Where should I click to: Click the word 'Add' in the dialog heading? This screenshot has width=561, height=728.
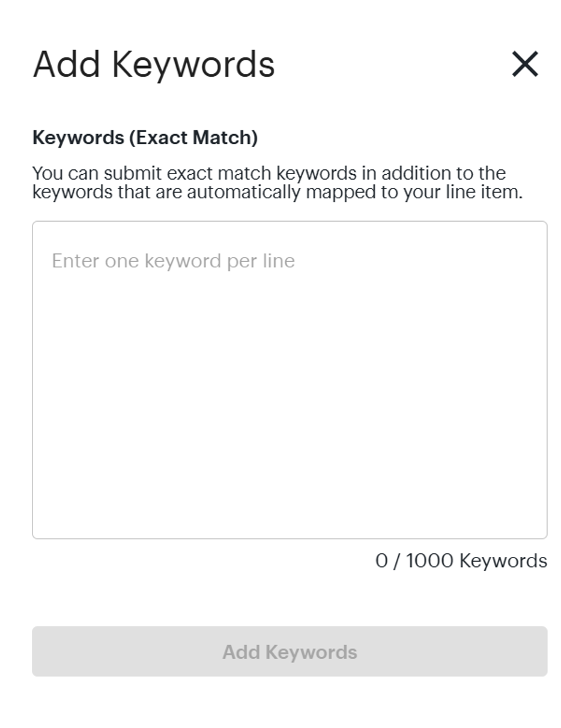coord(66,64)
